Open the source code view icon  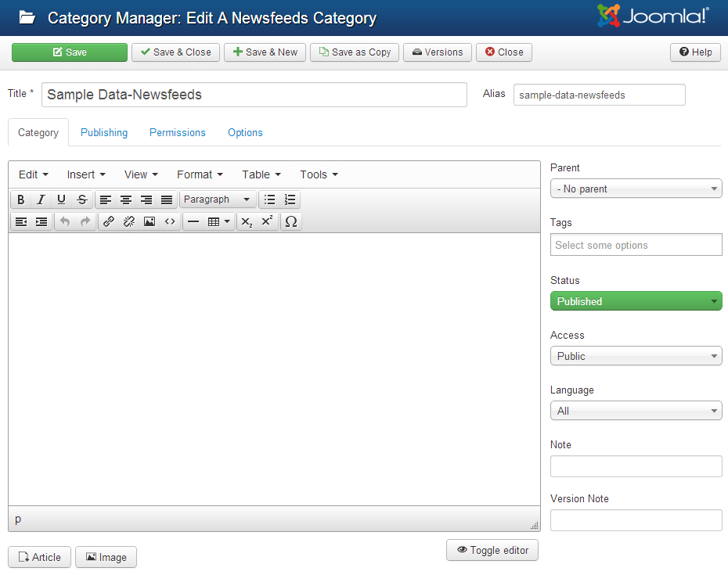point(170,222)
